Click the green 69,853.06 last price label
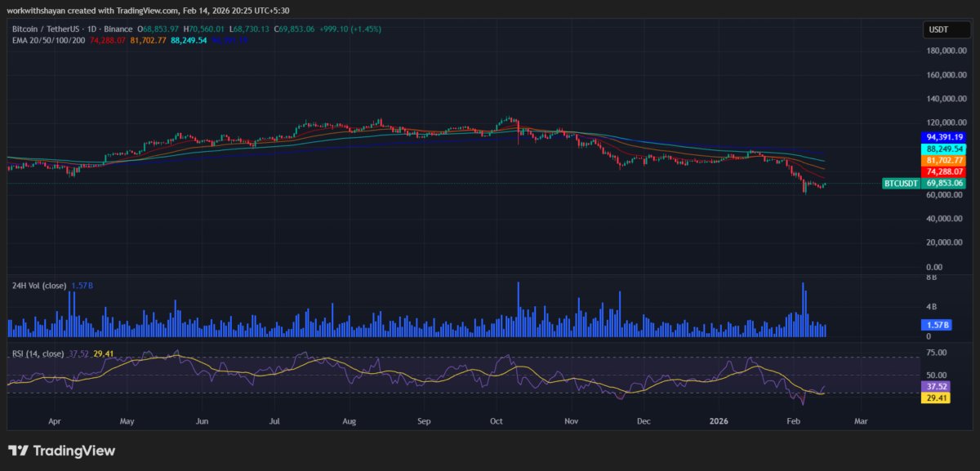The image size is (980, 471). (x=945, y=184)
